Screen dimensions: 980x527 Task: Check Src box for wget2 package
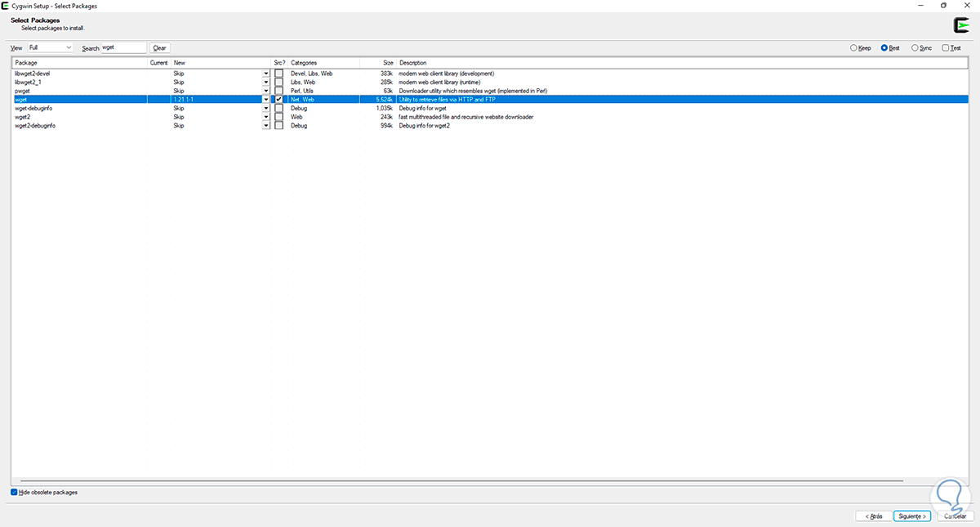click(278, 117)
